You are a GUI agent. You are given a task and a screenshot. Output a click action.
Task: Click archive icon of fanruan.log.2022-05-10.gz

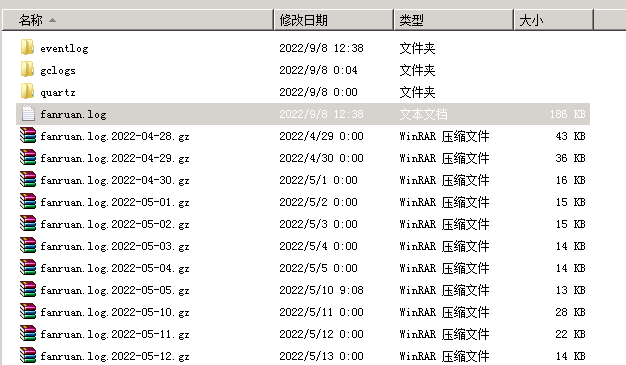28,311
